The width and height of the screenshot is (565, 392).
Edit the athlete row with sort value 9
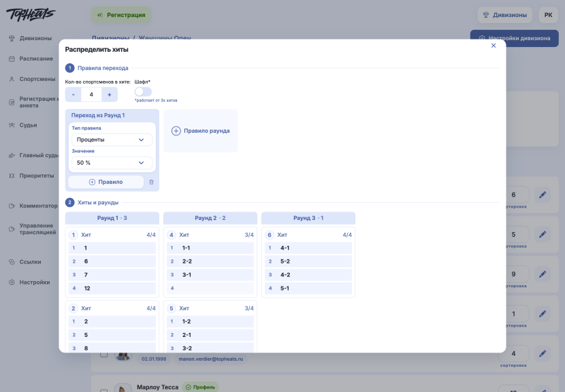click(x=543, y=274)
